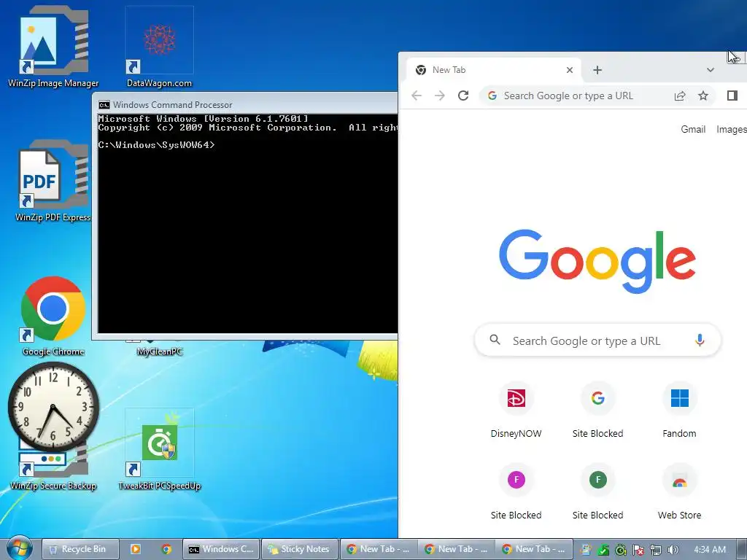Close the New Tab tab in Chrome
747x560 pixels.
pyautogui.click(x=569, y=70)
